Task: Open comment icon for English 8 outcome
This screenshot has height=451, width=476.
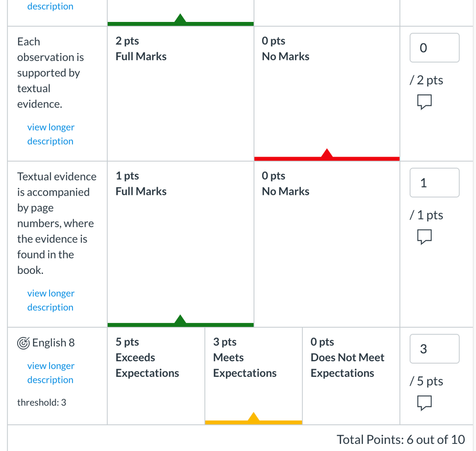Action: pyautogui.click(x=425, y=403)
